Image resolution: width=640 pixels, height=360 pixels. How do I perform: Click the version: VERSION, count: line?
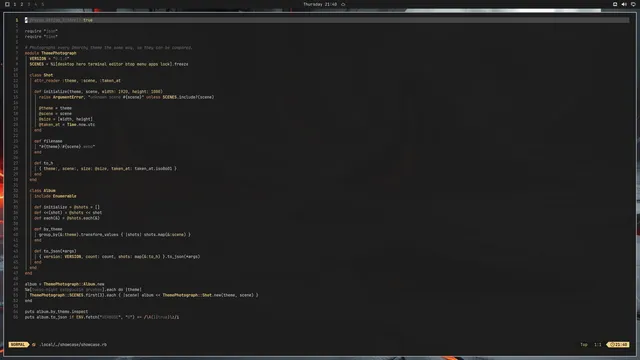pyautogui.click(x=120, y=257)
